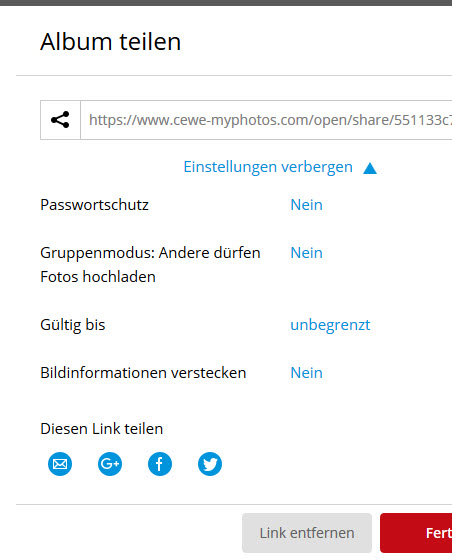452x560 pixels.
Task: Toggle Passwortschutz 'Nein' value
Action: (306, 205)
